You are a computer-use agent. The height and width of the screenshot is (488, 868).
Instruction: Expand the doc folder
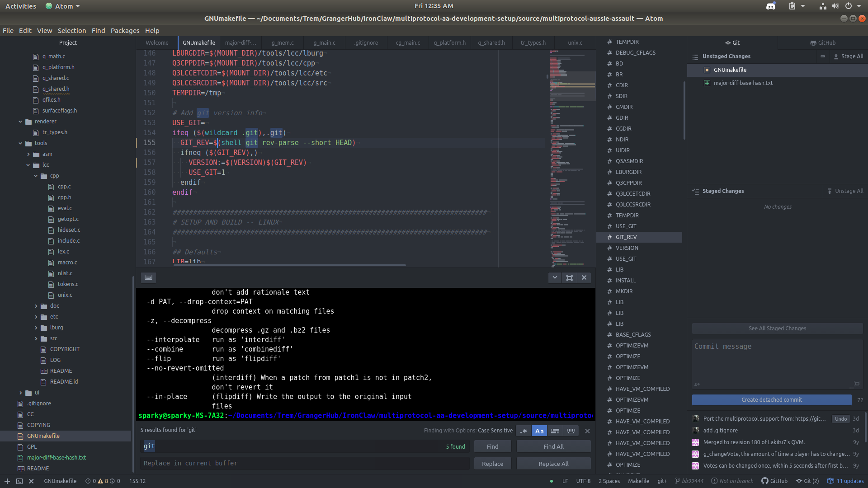36,306
